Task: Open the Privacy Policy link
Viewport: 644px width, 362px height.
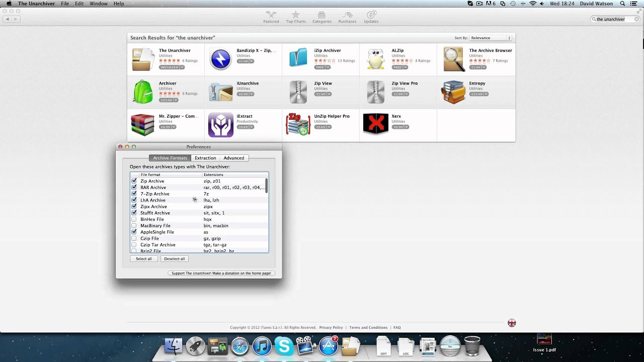Action: click(x=331, y=327)
